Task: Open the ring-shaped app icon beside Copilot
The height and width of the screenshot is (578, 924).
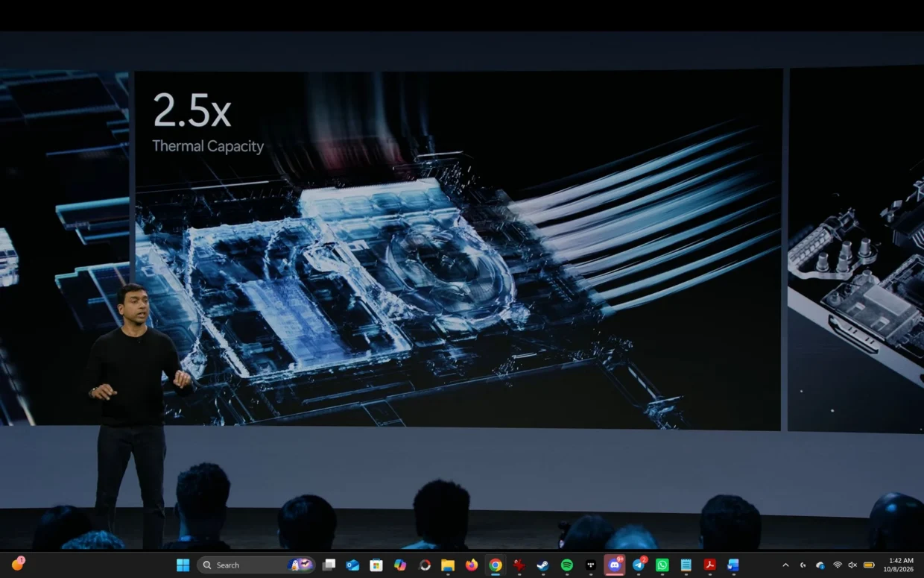Action: point(425,565)
